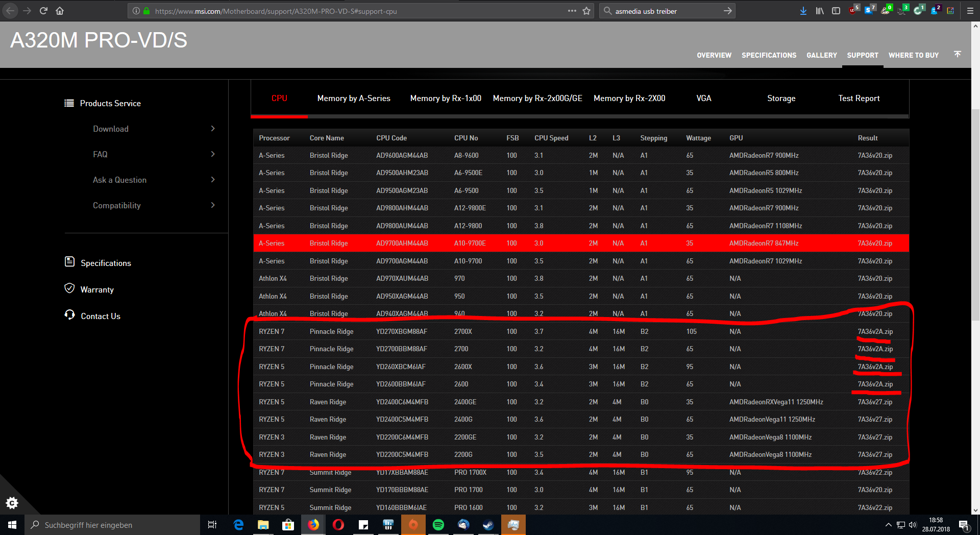Open the Test Report tab
Viewport: 980px width, 535px height.
(x=859, y=99)
